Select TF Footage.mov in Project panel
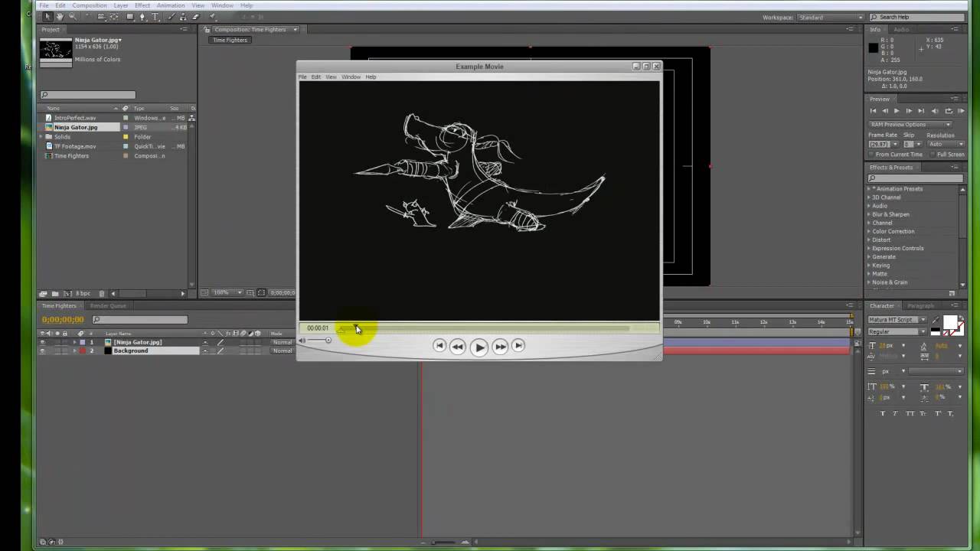This screenshot has height=551, width=980. pos(75,146)
